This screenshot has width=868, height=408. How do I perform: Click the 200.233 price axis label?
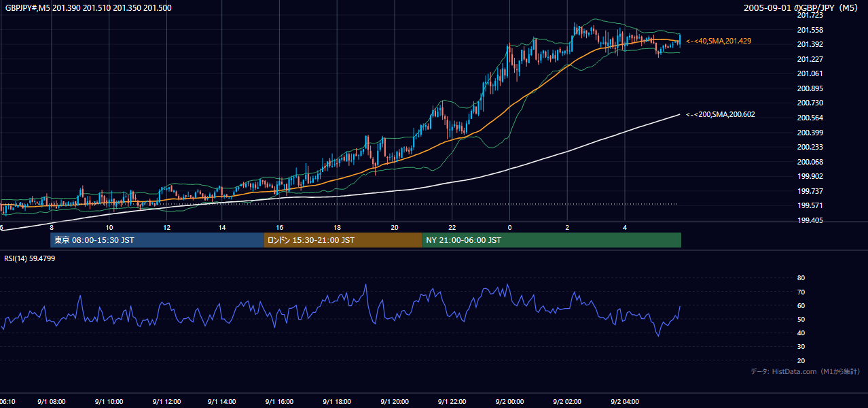810,147
